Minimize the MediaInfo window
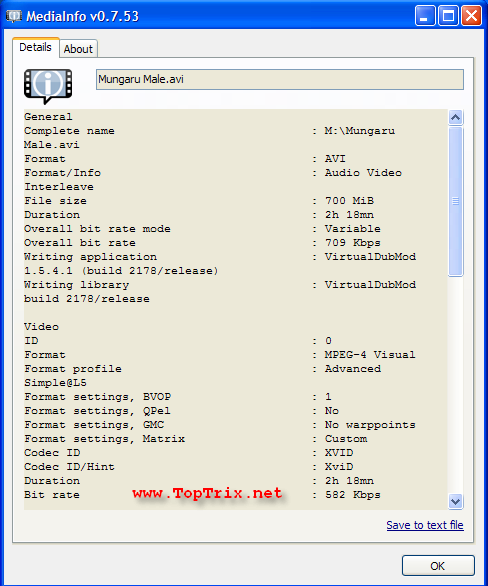The width and height of the screenshot is (488, 586). point(425,16)
